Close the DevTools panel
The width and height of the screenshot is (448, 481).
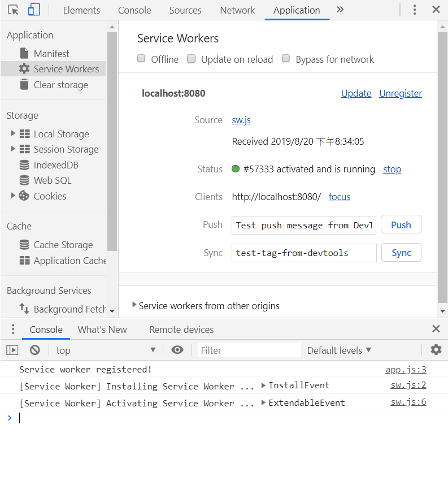pos(436,10)
